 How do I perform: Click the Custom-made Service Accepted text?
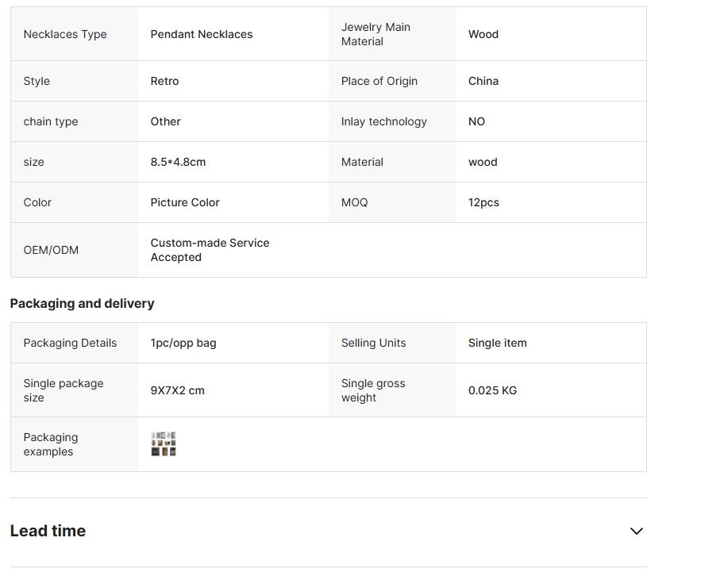click(210, 250)
